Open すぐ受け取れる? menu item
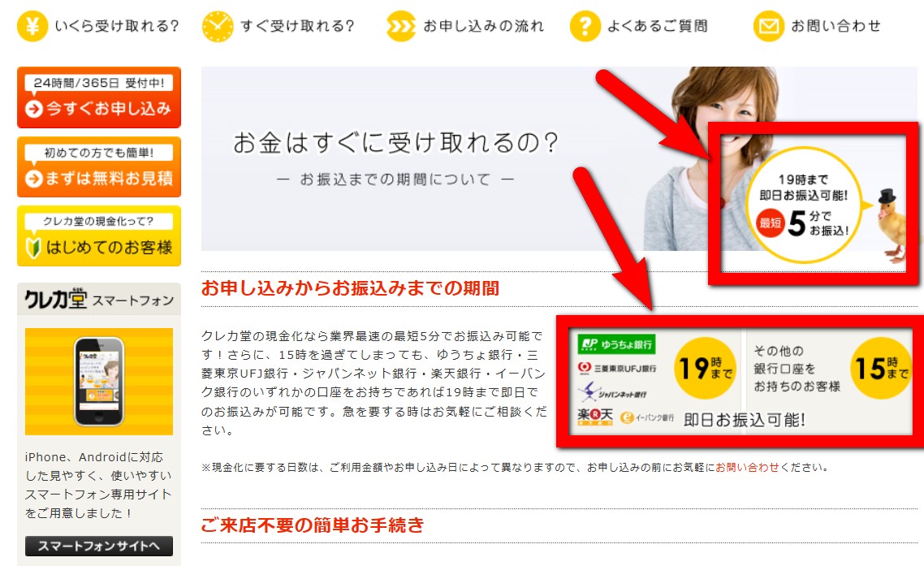 [298, 26]
